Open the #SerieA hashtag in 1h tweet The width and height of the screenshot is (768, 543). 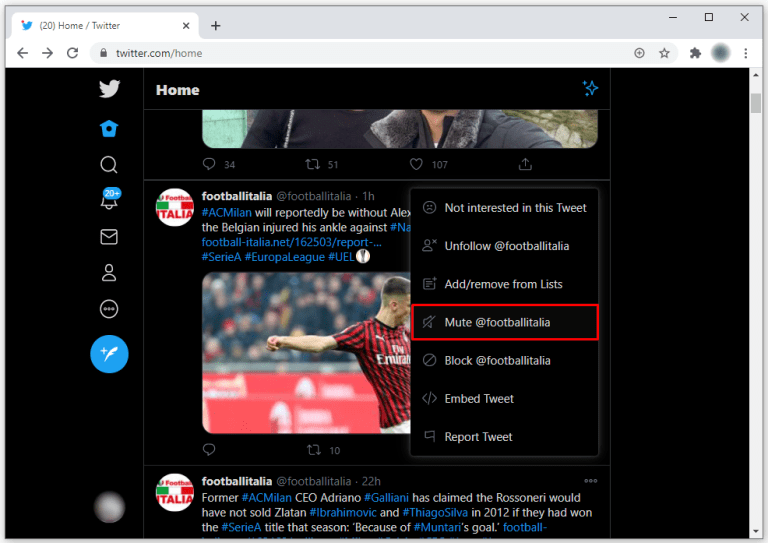pos(221,257)
